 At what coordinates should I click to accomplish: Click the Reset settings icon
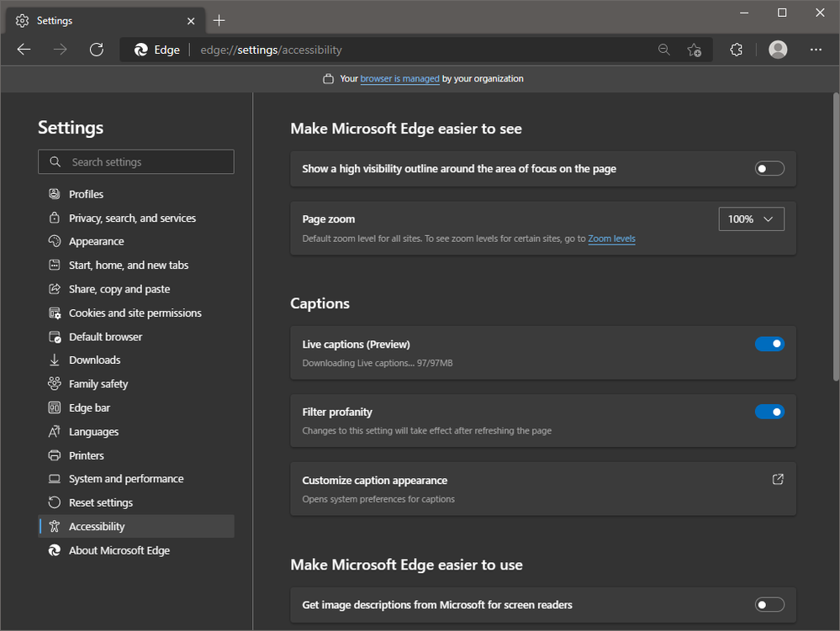click(x=55, y=502)
